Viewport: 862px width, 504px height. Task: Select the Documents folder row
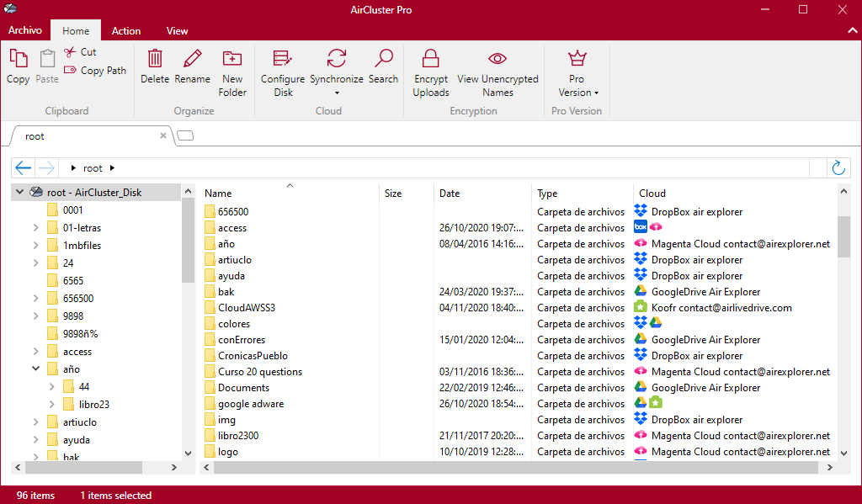click(243, 388)
